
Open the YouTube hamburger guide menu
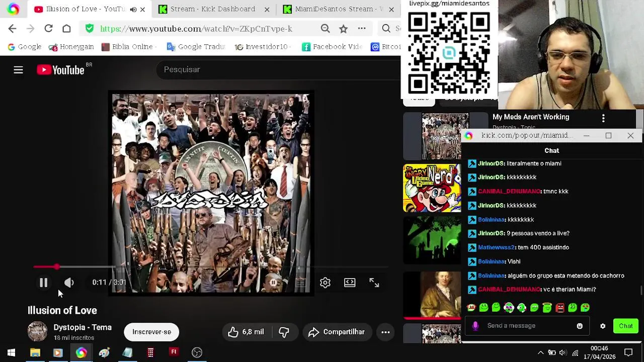click(18, 70)
